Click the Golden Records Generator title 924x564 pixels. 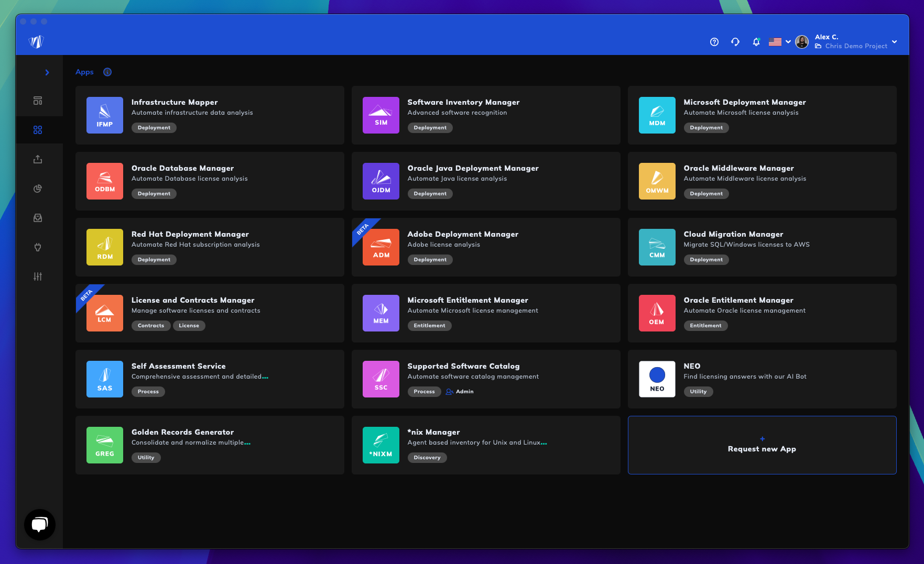tap(183, 432)
